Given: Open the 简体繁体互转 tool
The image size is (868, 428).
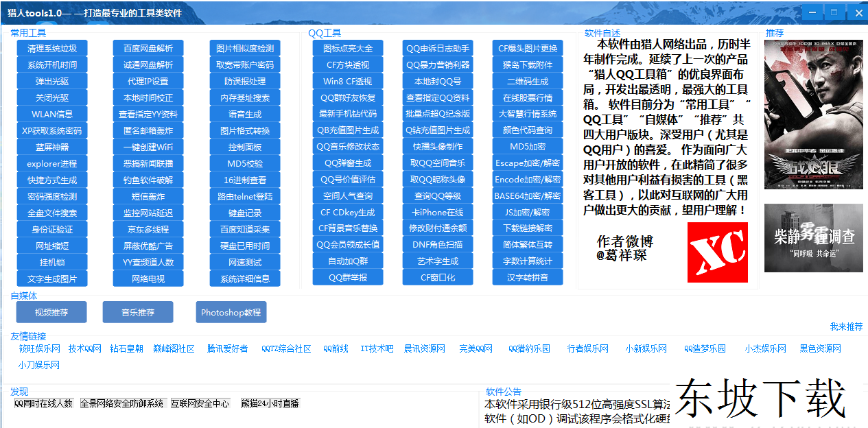Looking at the screenshot, I should pos(528,245).
